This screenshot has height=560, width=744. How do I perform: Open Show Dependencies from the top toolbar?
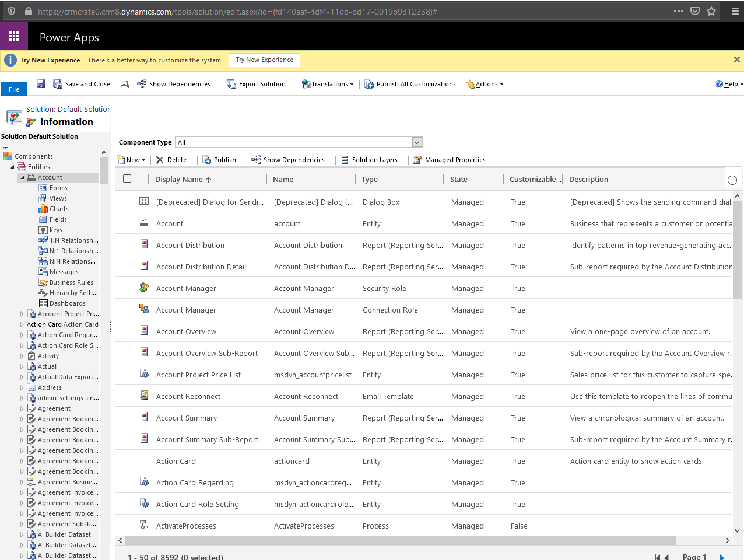click(x=173, y=83)
